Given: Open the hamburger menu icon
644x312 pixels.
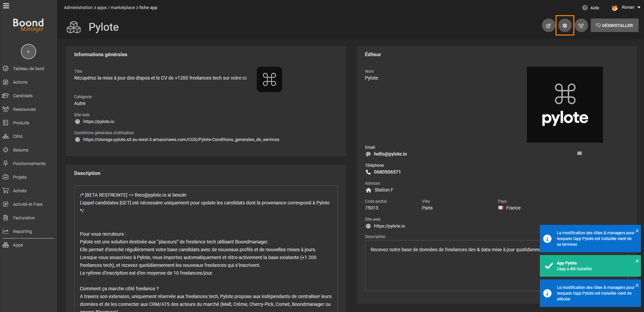Looking at the screenshot, I should (x=6, y=6).
